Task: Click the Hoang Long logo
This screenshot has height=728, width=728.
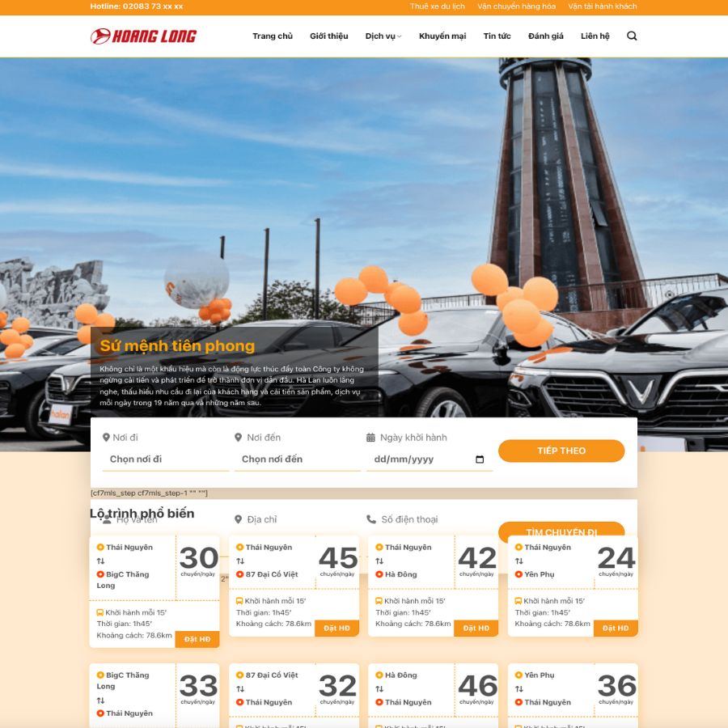Action: coord(142,35)
